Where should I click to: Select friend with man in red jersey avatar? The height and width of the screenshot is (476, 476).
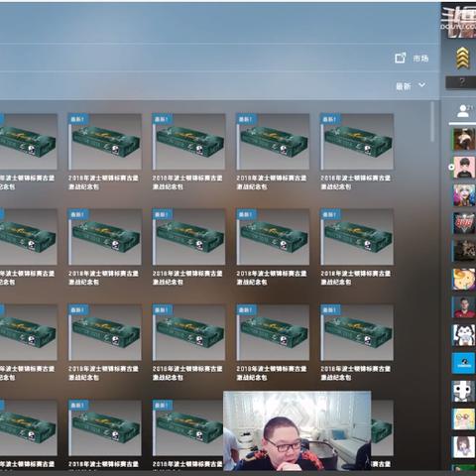(464, 307)
